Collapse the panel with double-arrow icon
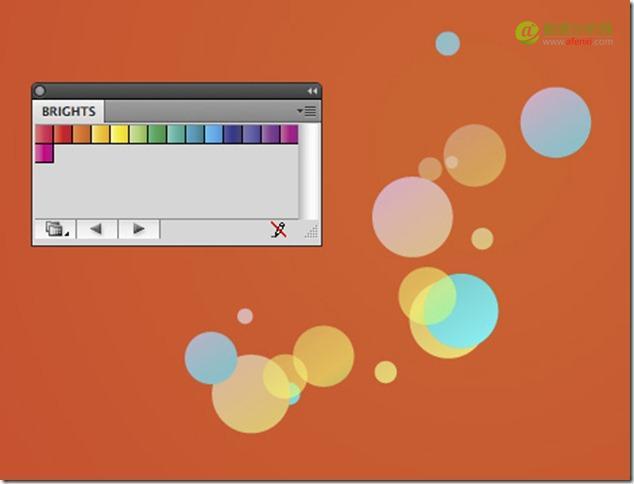 (x=312, y=91)
